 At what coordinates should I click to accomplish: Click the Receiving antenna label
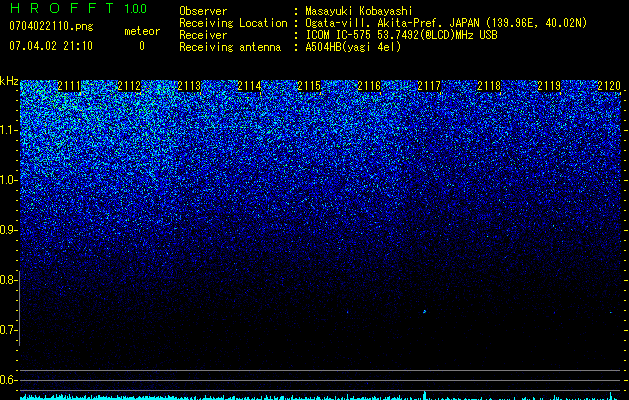tap(230, 47)
